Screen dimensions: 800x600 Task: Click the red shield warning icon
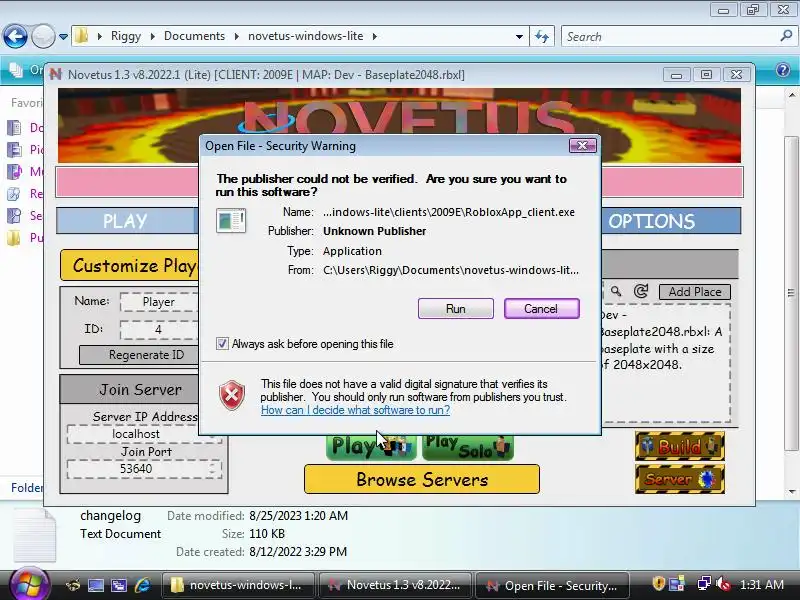[x=232, y=395]
